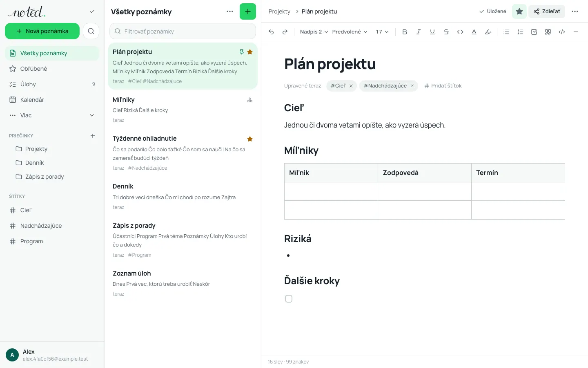Undo the last edit

point(271,32)
